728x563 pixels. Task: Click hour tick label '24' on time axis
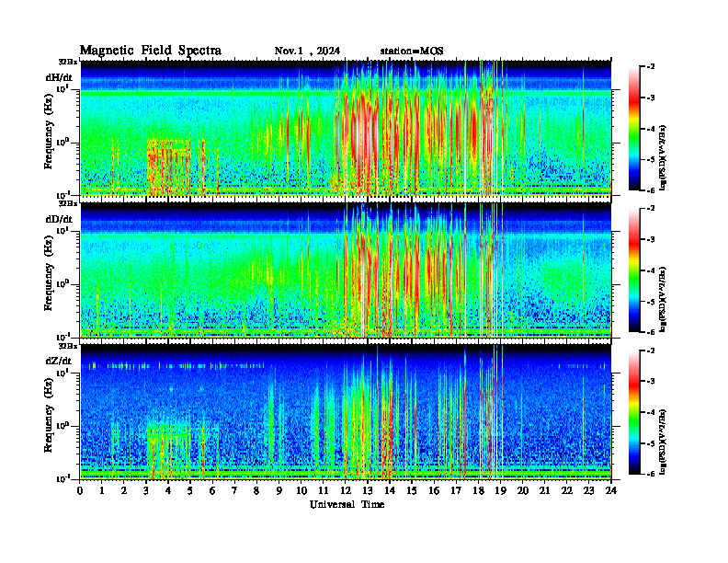pyautogui.click(x=611, y=490)
